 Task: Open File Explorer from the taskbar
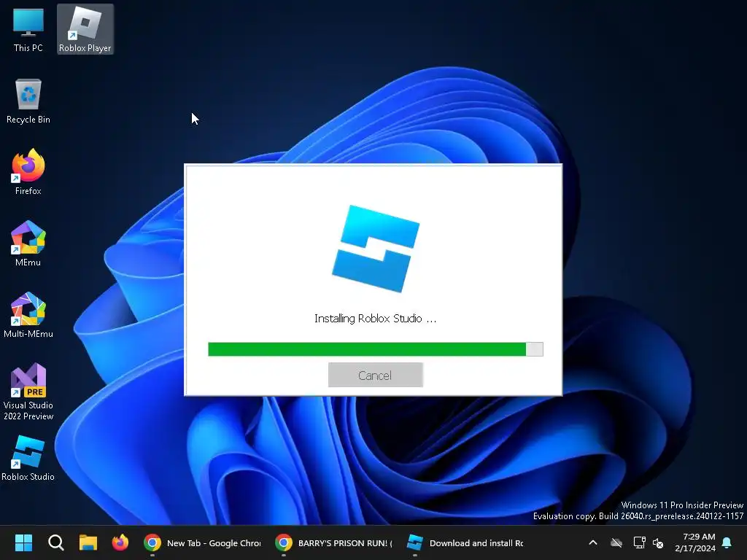point(88,542)
